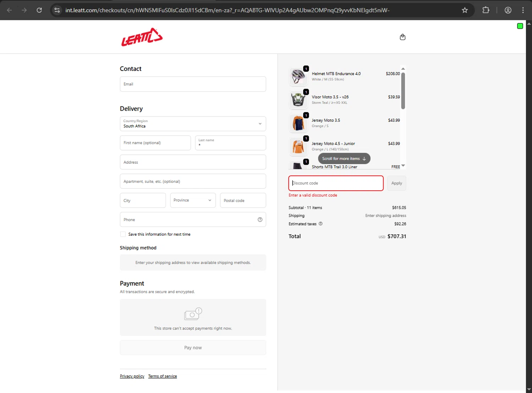Click the 'Enter your shipping address to view' notice
Image resolution: width=532 pixels, height=393 pixels.
click(193, 263)
